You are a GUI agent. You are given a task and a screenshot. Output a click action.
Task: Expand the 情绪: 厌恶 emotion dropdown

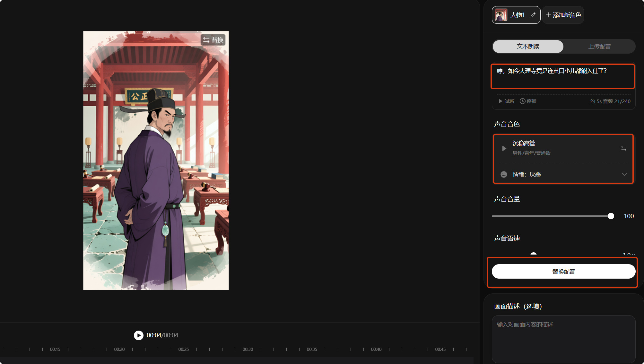(624, 174)
